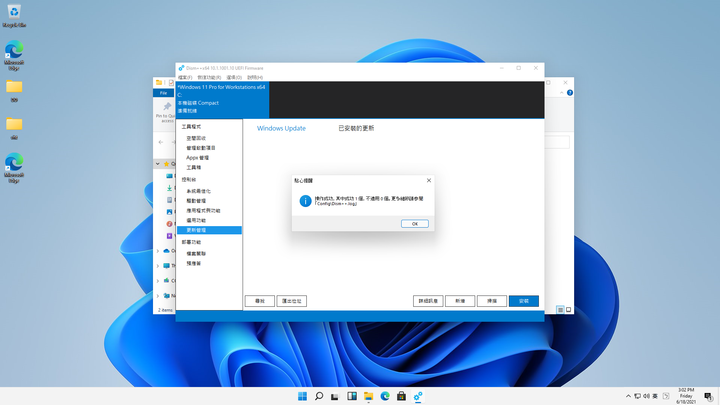Screen dimensions: 720x405
Task: Expand the Network node in Explorer
Action: tap(158, 296)
